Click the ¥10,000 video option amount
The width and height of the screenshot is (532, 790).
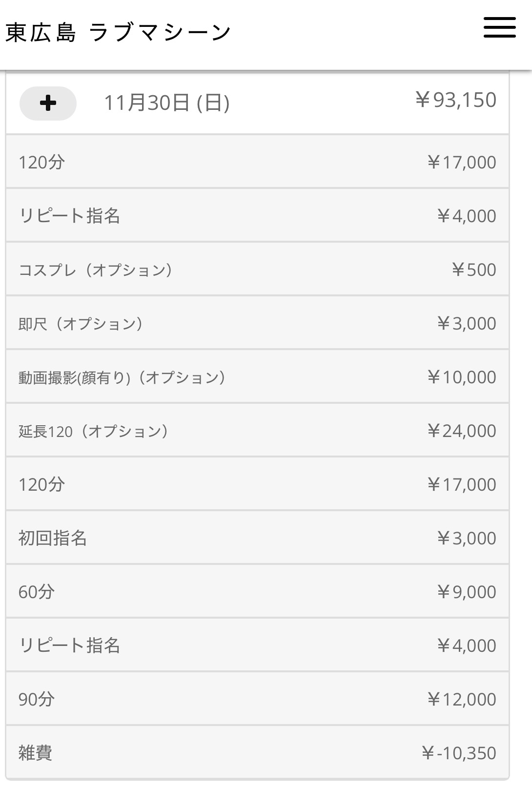[462, 377]
